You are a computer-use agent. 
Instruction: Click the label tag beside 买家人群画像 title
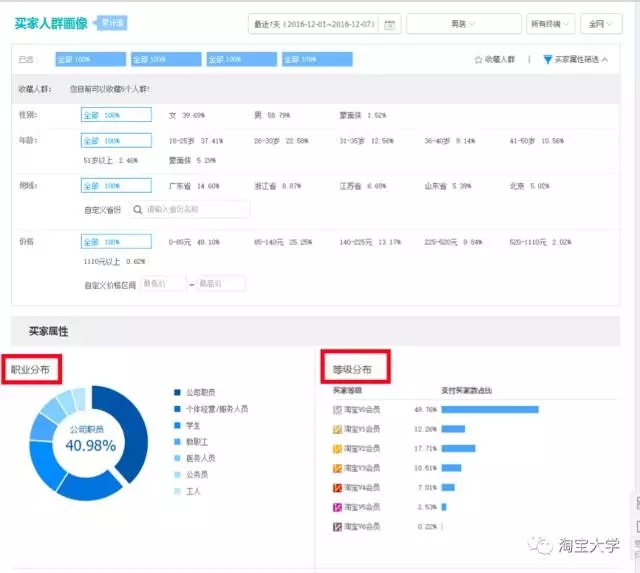[x=111, y=23]
